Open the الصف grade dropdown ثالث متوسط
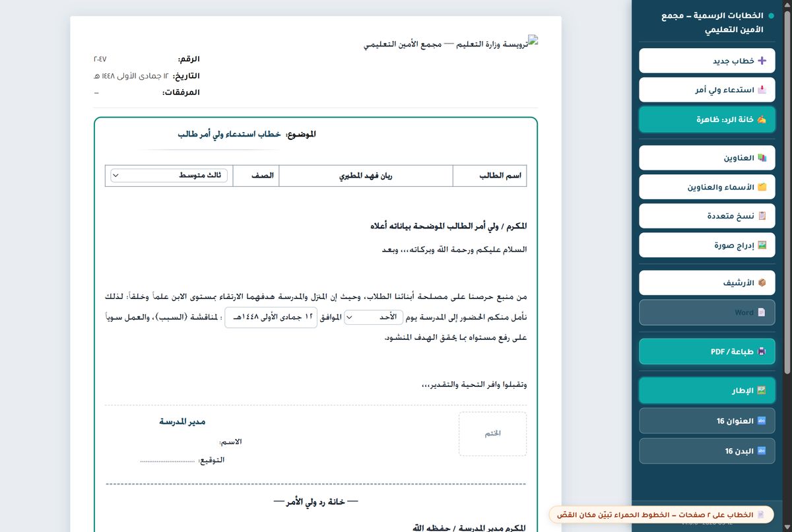Screen dimensions: 792x532 click(168, 176)
